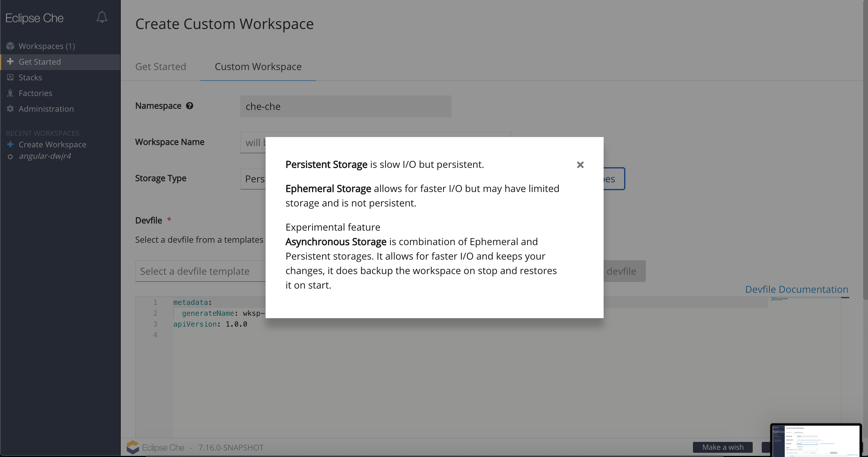Image resolution: width=868 pixels, height=457 pixels.
Task: Click the Eclipse Che logo in footer
Action: point(133,447)
